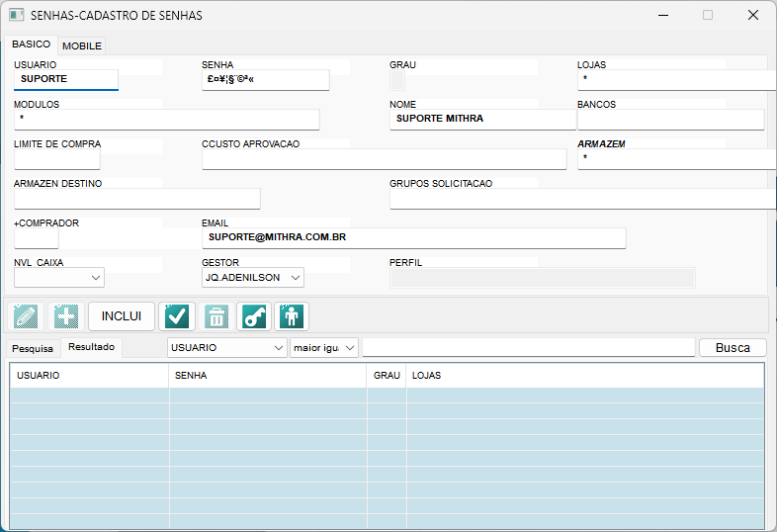Click the trash can delete icon

click(216, 316)
